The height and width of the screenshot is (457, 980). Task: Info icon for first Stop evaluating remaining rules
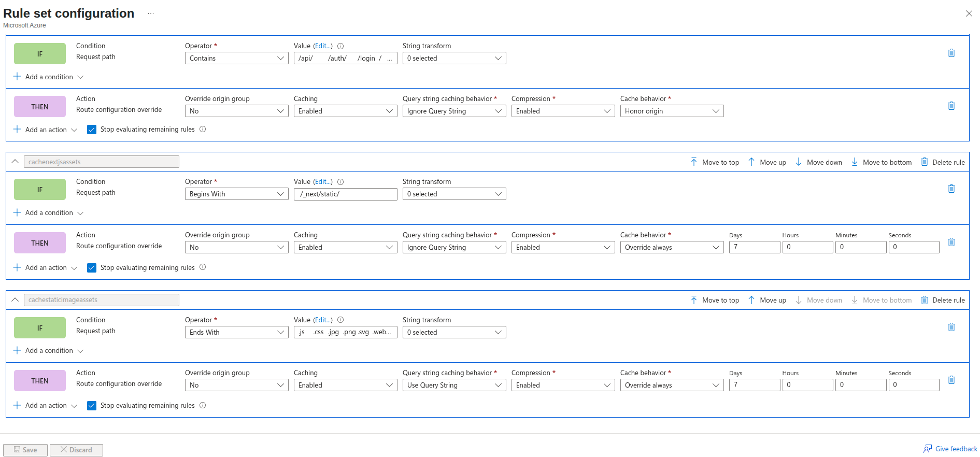pos(203,129)
